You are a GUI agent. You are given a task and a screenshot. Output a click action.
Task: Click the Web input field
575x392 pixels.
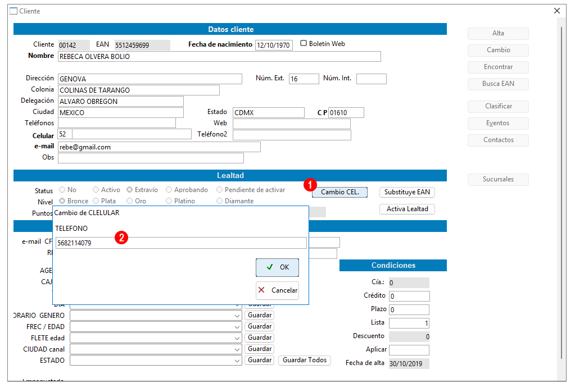[292, 124]
